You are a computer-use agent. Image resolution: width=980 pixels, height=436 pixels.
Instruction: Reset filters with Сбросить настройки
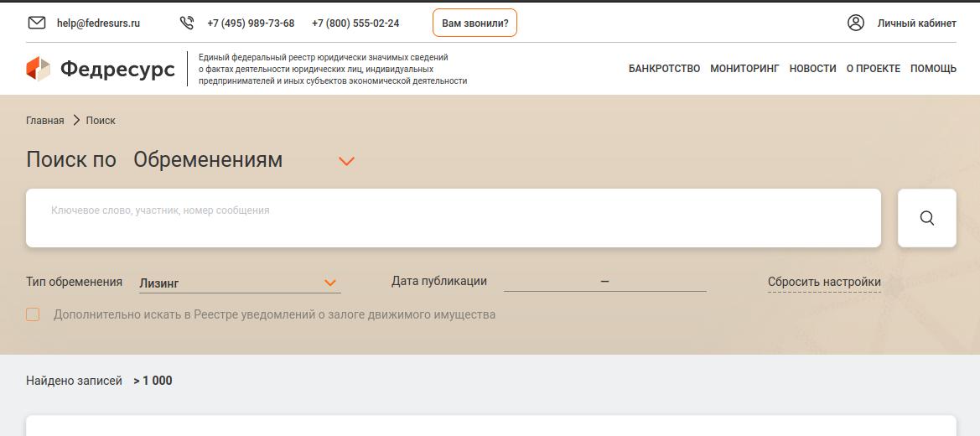coord(824,282)
